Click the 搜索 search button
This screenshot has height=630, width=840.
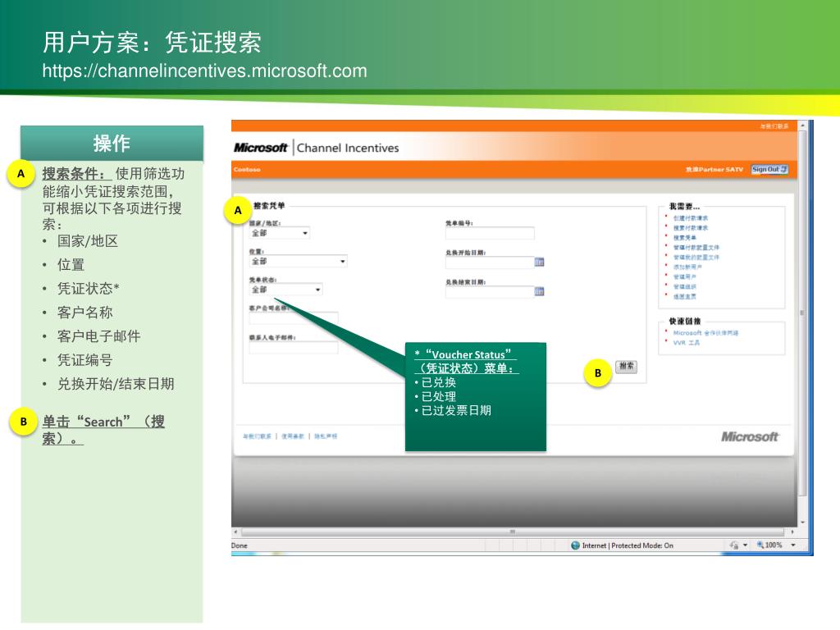pyautogui.click(x=626, y=367)
